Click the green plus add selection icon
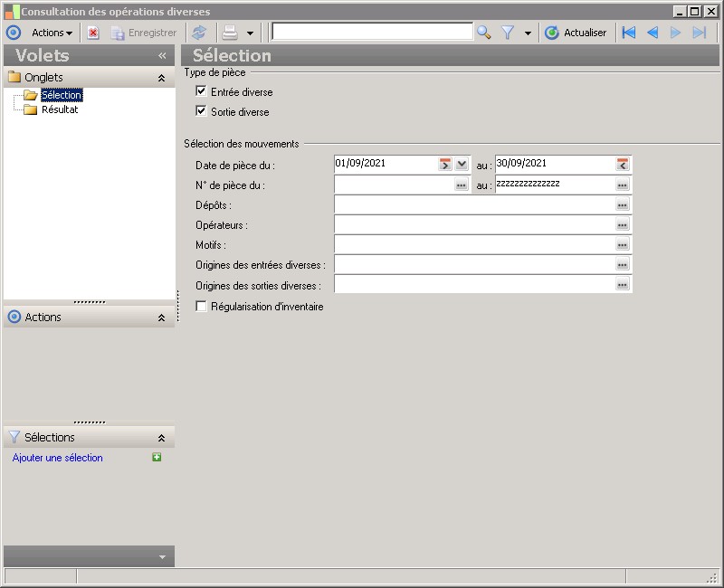Screen dimensions: 724x588 pyautogui.click(x=157, y=458)
